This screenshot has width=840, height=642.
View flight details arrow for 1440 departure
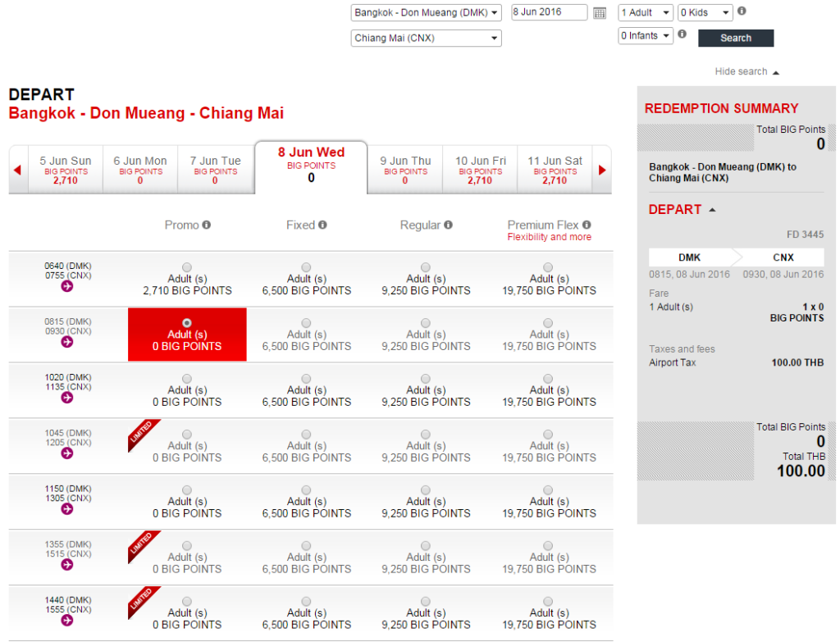(x=67, y=621)
